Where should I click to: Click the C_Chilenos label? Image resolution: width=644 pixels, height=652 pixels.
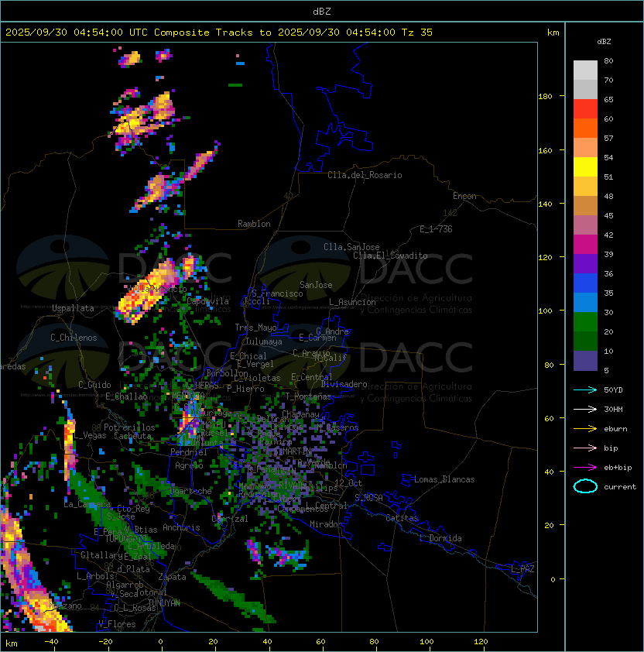(74, 338)
